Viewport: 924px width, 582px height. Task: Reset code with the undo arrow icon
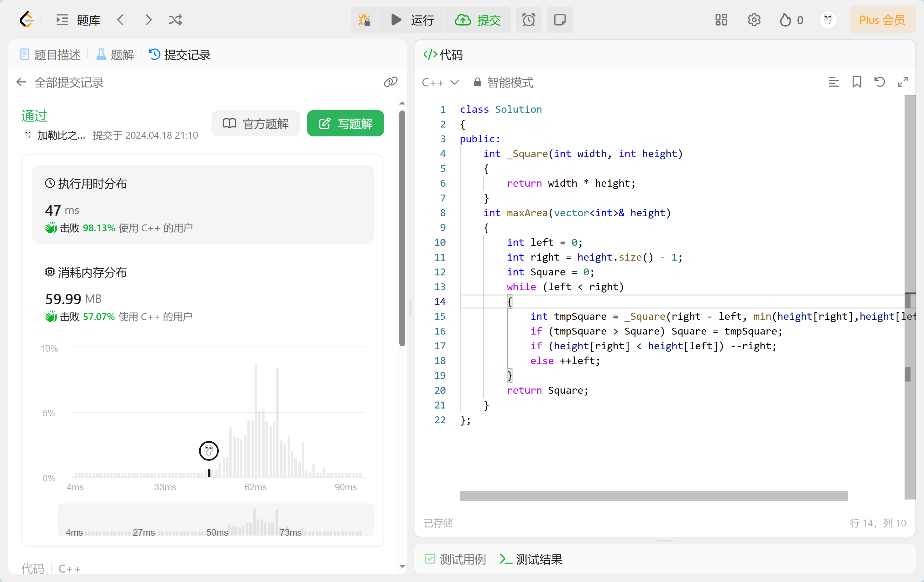click(880, 82)
